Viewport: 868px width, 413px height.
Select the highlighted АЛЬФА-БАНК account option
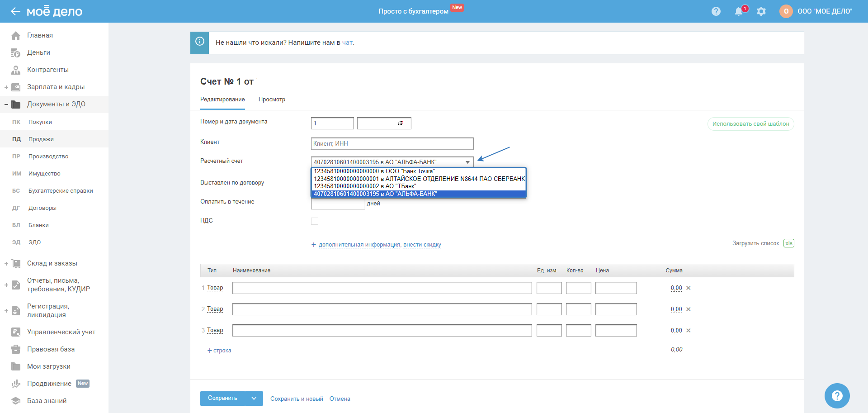(x=419, y=194)
